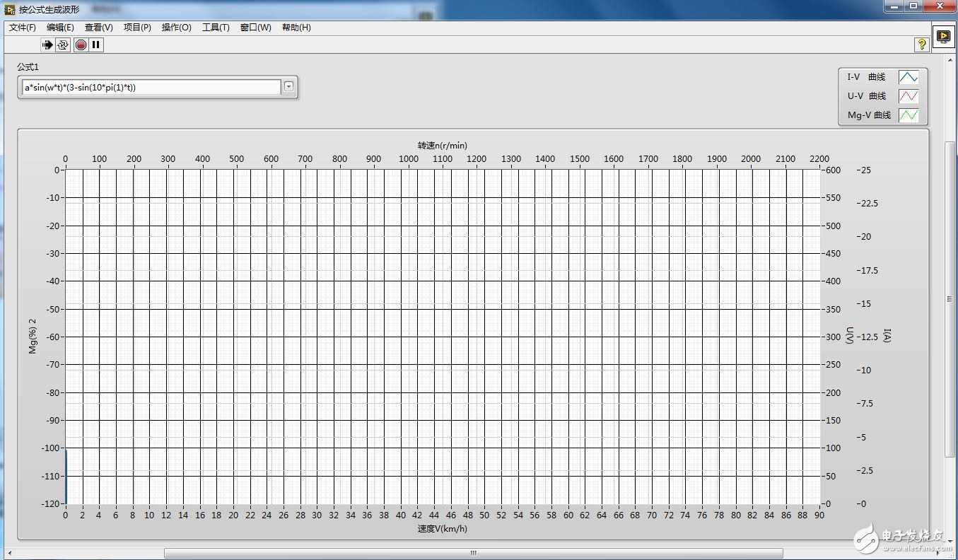
Task: Click the horizontal scrollbar thumb
Action: pos(473,553)
